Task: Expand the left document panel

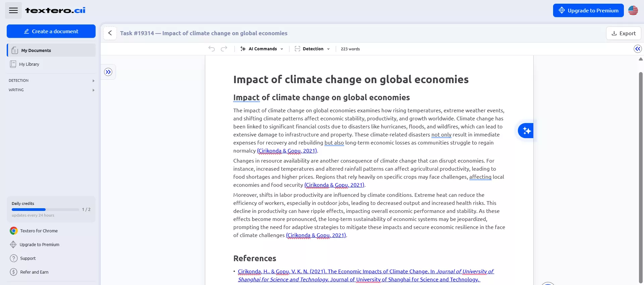Action: (x=108, y=72)
